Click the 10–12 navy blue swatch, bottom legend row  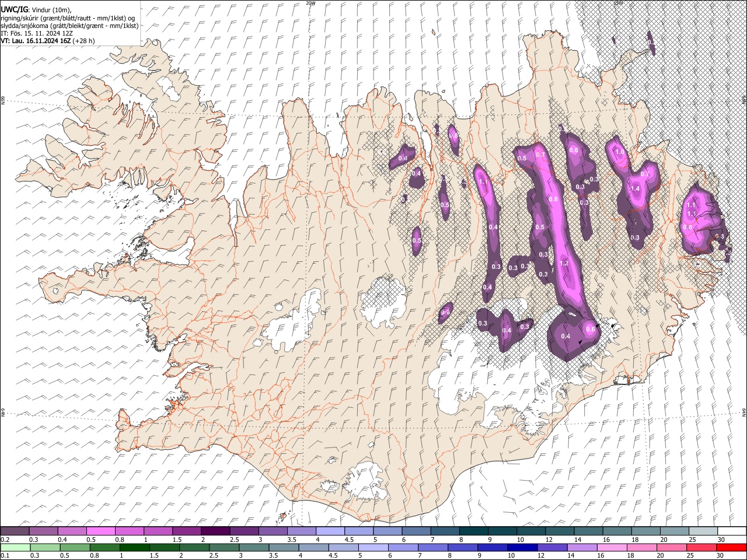[522, 547]
